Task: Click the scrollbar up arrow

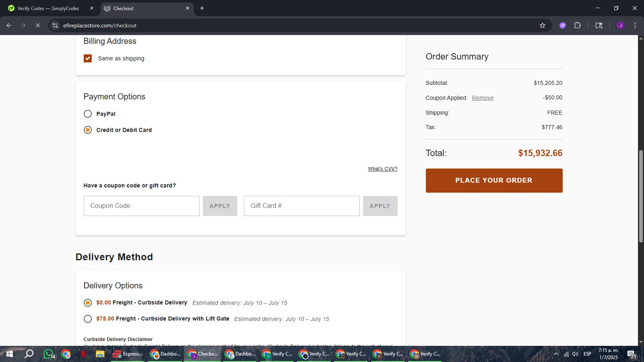Action: tap(641, 39)
